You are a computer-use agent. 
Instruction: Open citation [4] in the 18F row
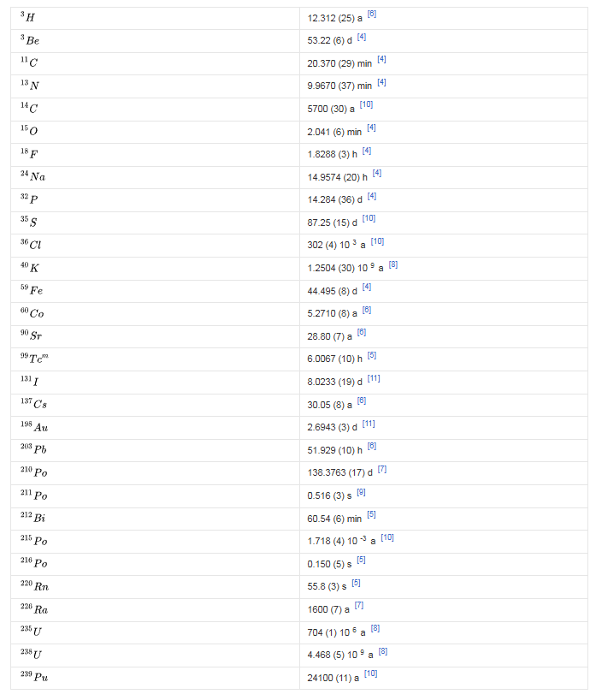[366, 151]
